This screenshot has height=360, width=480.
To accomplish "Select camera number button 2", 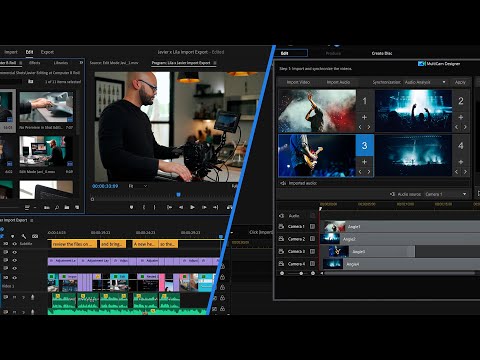I will tap(461, 101).
